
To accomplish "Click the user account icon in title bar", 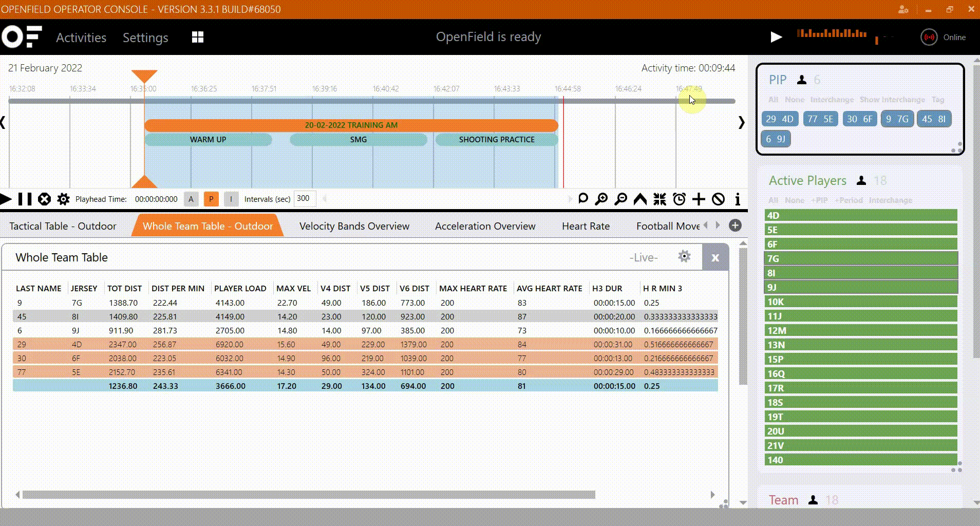I will coord(903,9).
